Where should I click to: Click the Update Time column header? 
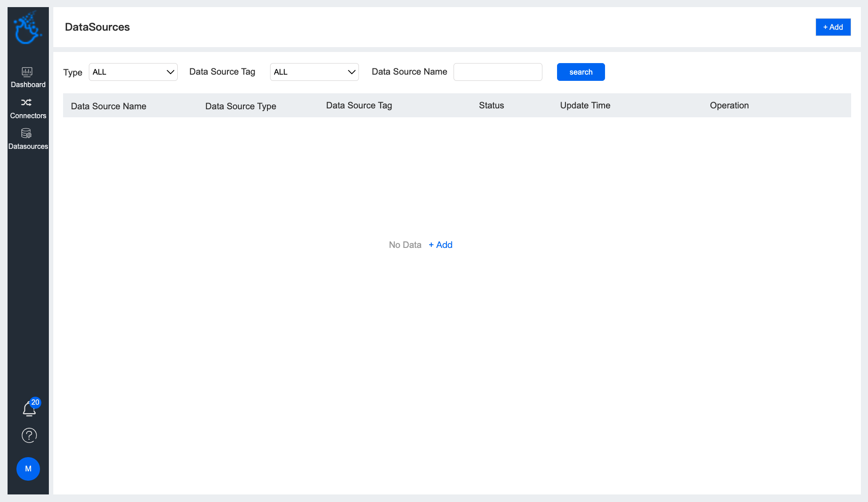585,105
